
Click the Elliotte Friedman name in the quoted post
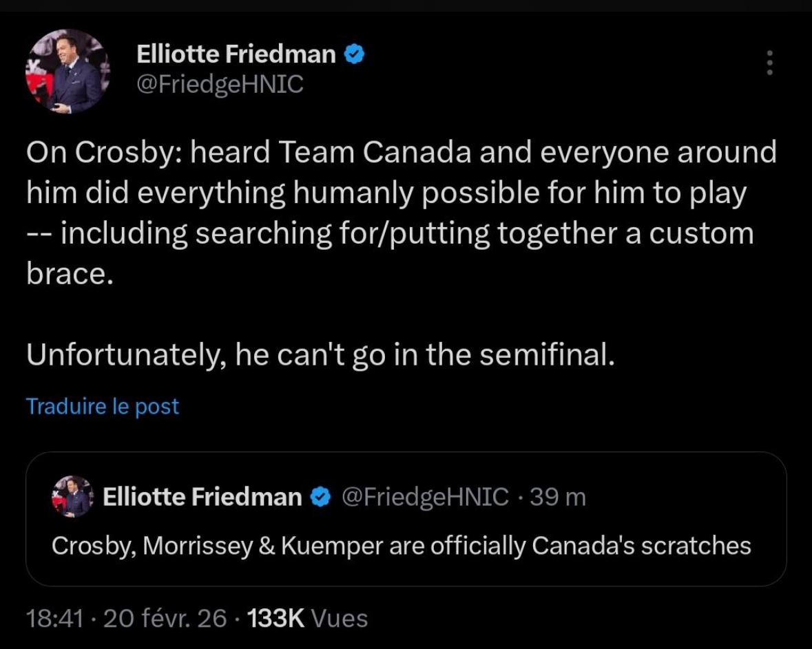202,497
